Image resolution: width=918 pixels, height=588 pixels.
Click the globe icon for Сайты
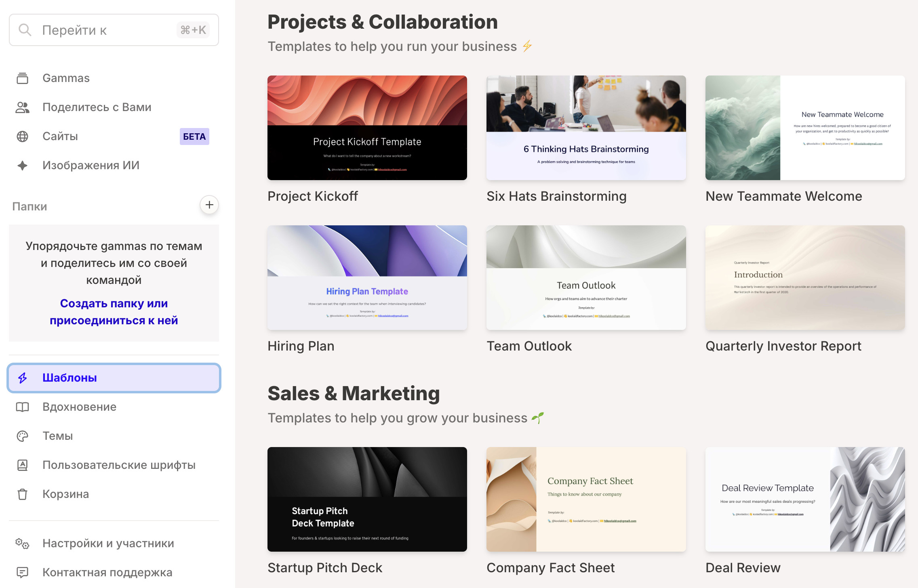coord(23,136)
